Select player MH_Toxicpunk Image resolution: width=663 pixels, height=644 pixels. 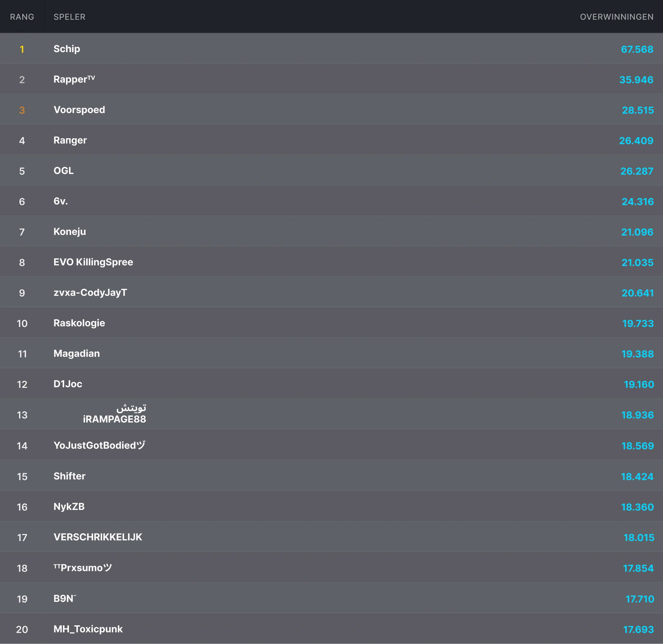tap(88, 629)
